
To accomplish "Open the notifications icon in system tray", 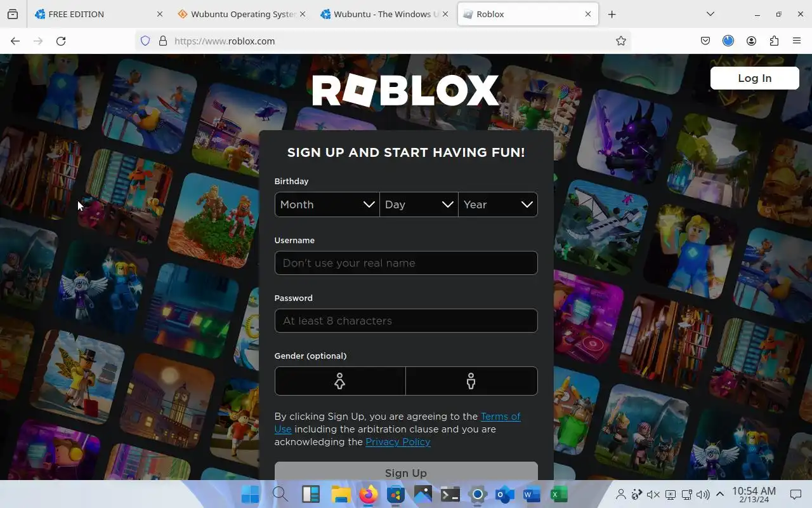I will [796, 495].
